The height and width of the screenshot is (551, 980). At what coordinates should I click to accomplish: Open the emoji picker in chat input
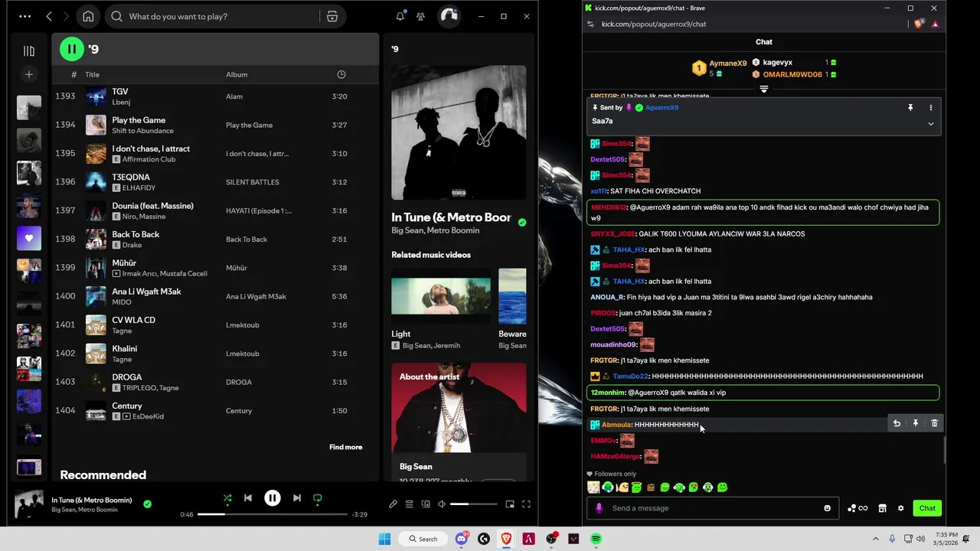tap(827, 508)
